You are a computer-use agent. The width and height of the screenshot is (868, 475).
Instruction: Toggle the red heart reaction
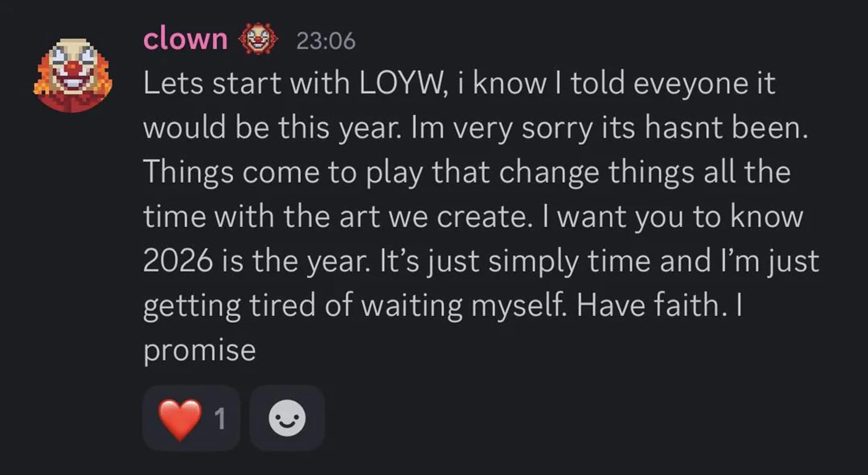(180, 419)
